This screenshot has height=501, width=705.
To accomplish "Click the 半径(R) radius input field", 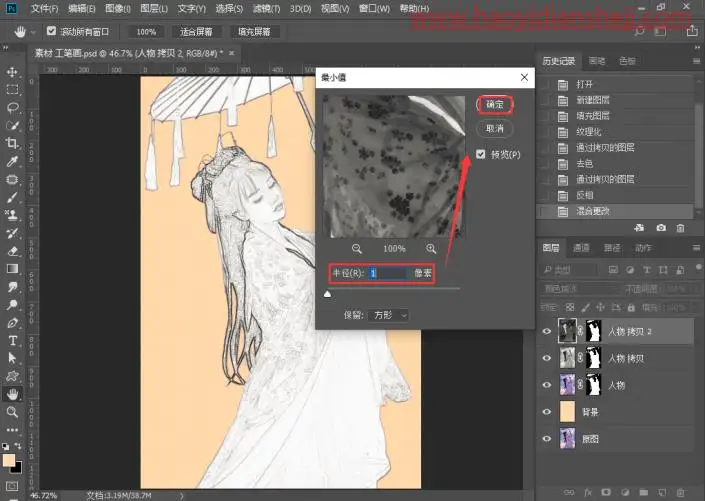I will [388, 273].
